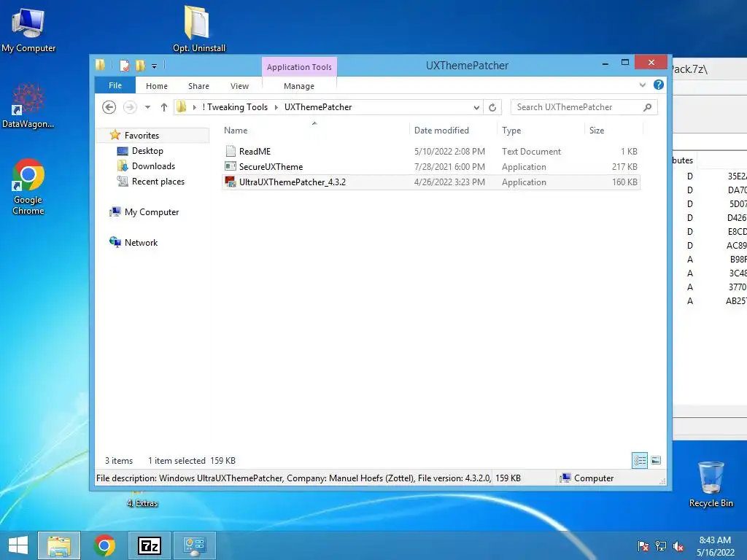Click the network tray icon
This screenshot has height=560, width=747.
coord(660,546)
